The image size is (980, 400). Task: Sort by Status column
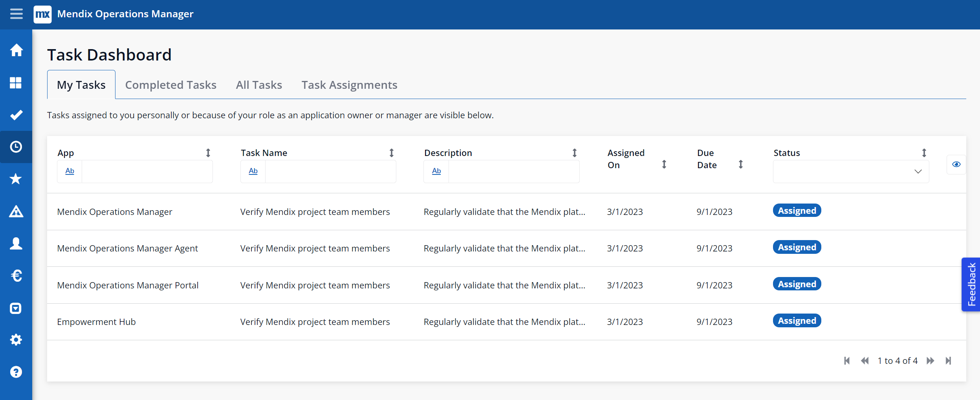924,153
